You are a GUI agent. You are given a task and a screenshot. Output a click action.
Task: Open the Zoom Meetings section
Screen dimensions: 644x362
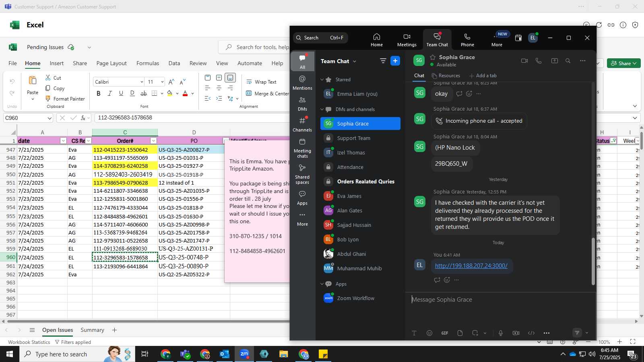point(407,40)
